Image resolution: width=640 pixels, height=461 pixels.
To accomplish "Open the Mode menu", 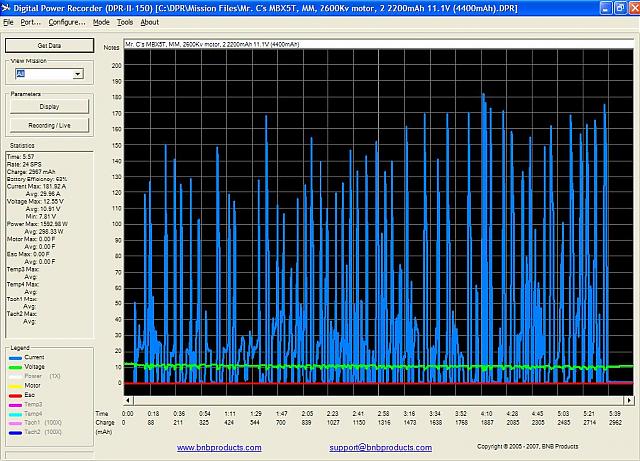I will coord(101,21).
